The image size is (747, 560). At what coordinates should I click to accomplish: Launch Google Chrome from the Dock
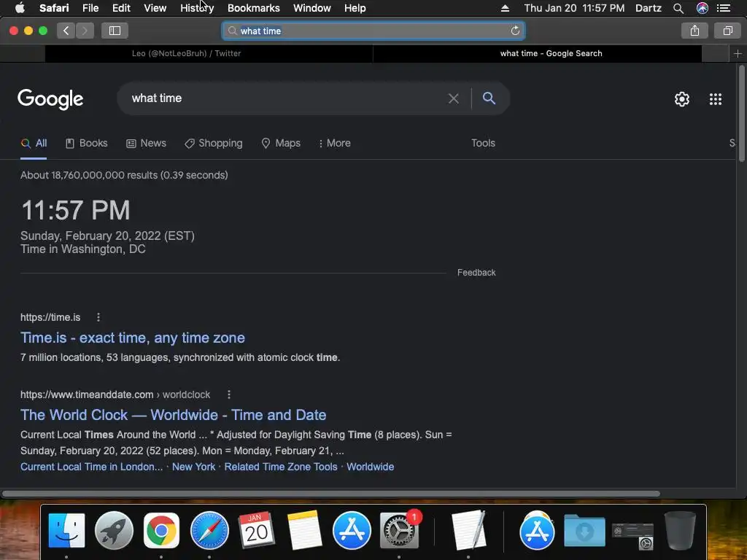161,530
